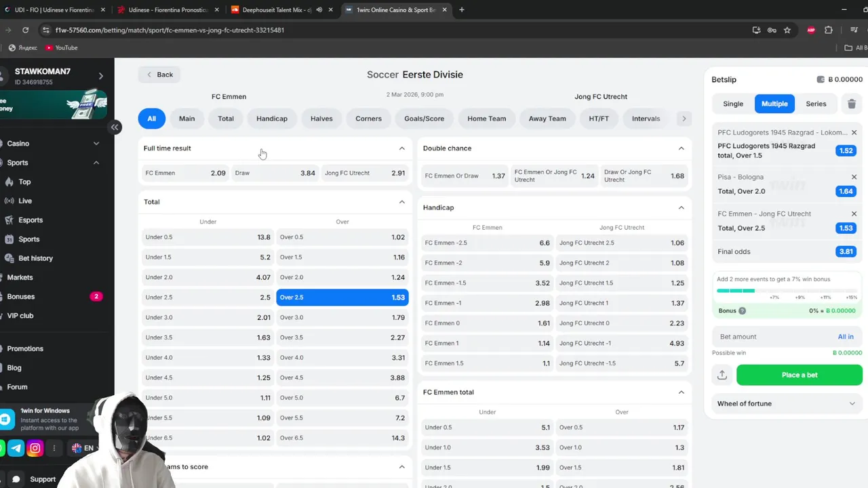
Task: Select Draw full time result 3.84
Action: click(275, 173)
